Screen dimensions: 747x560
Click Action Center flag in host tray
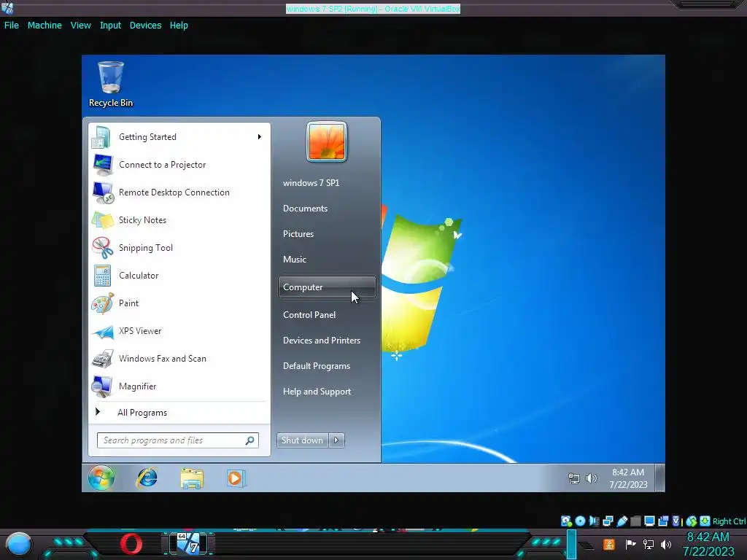click(x=630, y=544)
